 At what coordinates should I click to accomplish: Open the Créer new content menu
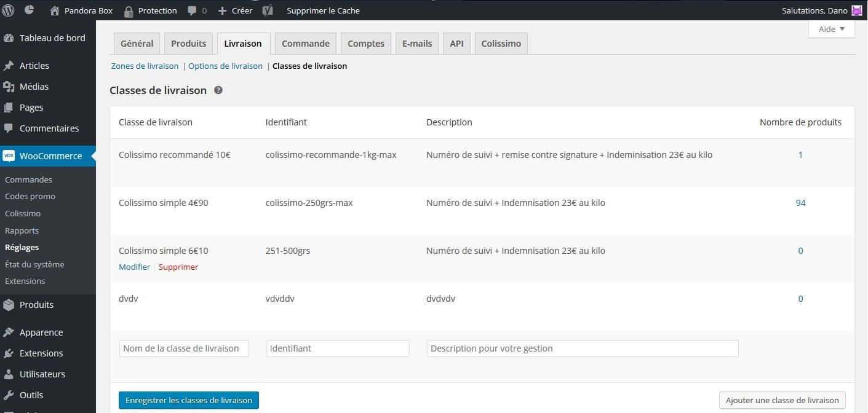point(236,10)
